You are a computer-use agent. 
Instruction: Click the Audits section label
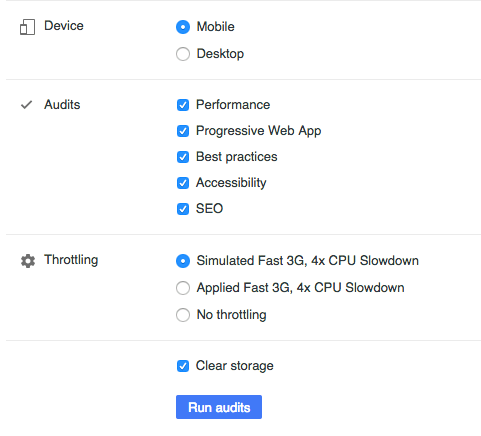click(x=62, y=105)
